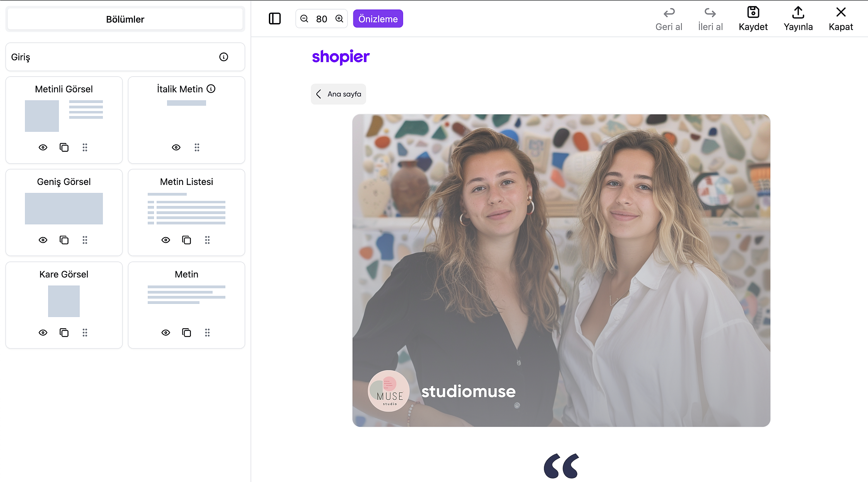Screen dimensions: 868x482
Task: Click the Kaydet save icon
Action: click(x=753, y=13)
